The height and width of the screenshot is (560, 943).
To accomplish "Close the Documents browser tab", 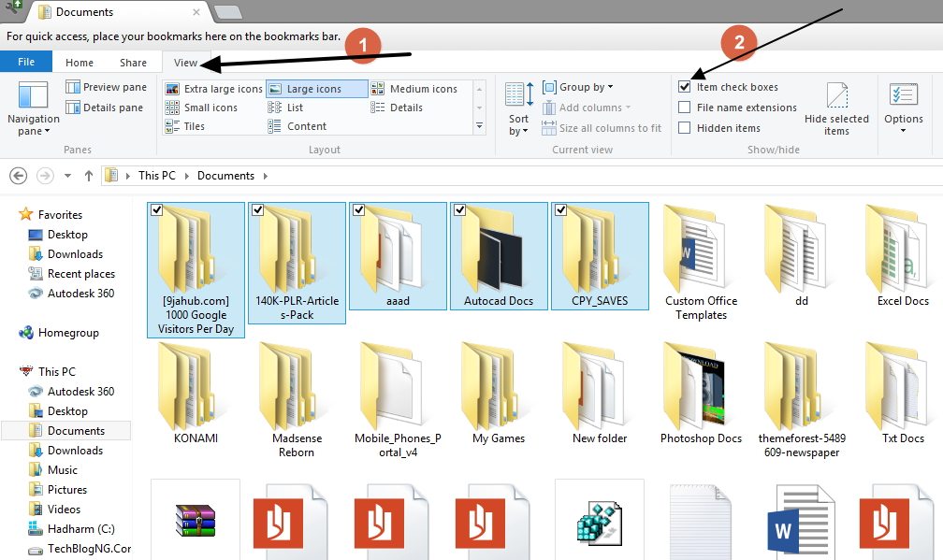I will pyautogui.click(x=196, y=12).
